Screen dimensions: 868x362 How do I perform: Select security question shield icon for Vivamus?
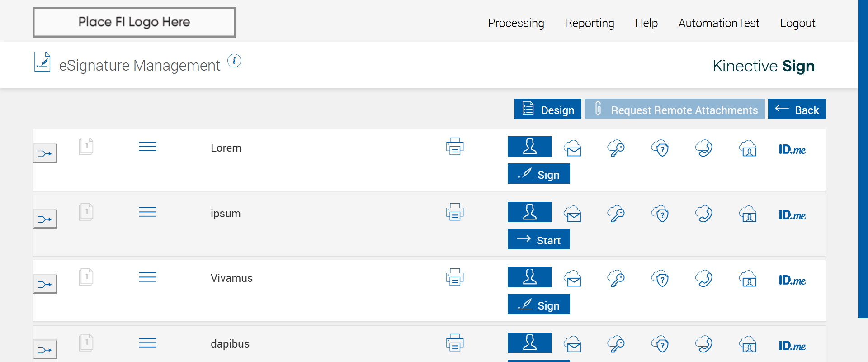660,279
